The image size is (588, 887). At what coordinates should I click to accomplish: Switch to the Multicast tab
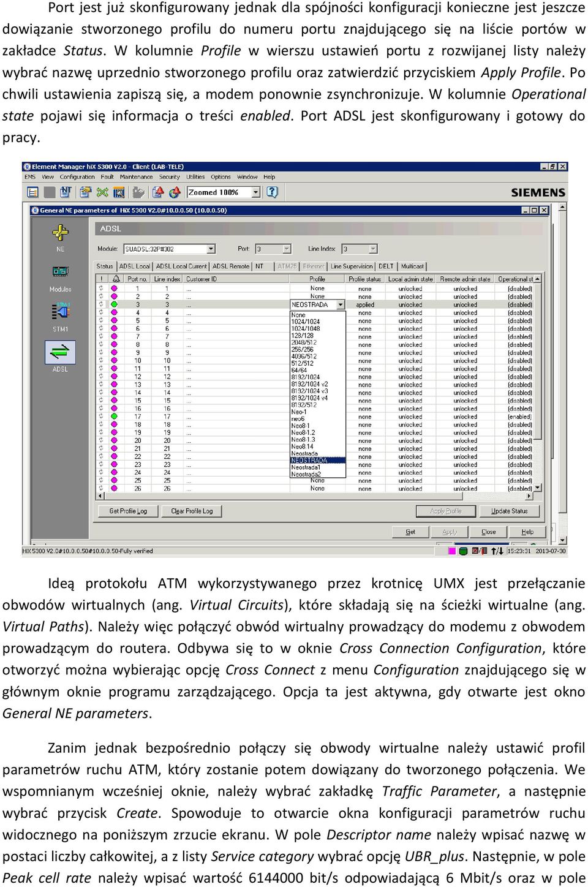coord(412,266)
